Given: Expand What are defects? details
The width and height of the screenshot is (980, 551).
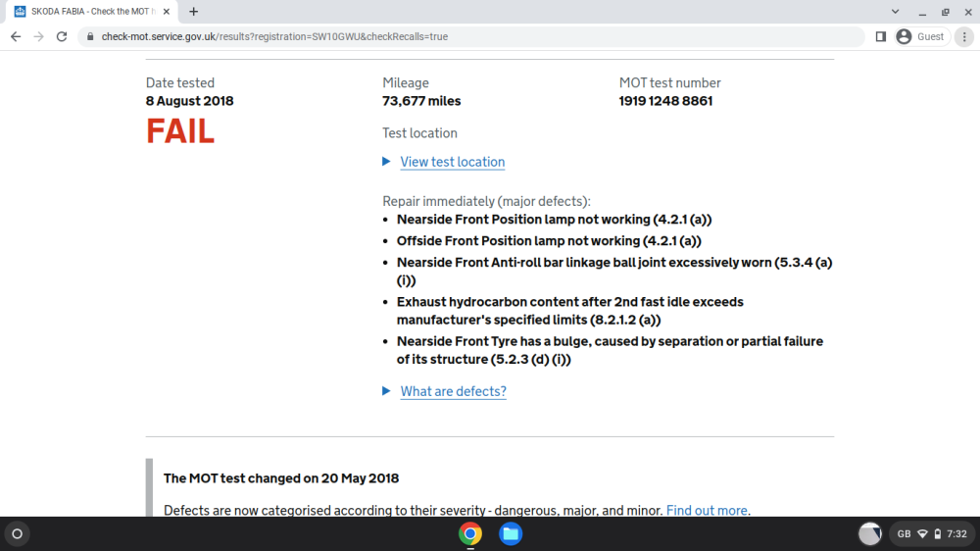Looking at the screenshot, I should (x=453, y=391).
